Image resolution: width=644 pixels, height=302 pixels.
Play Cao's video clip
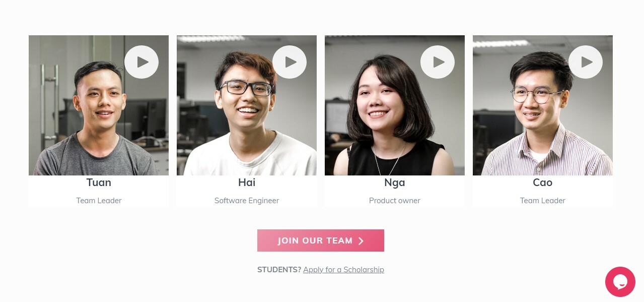[586, 62]
